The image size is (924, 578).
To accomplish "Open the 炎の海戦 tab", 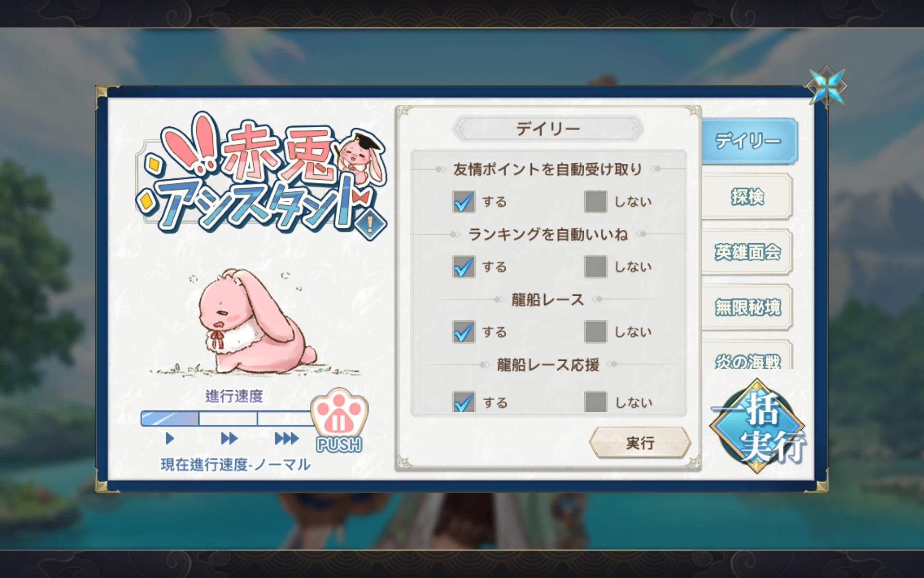I will 747,355.
